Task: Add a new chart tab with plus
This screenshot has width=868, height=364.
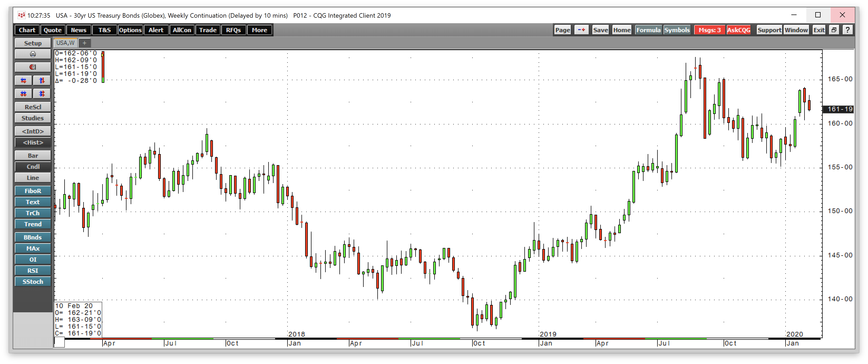Action: pyautogui.click(x=85, y=43)
